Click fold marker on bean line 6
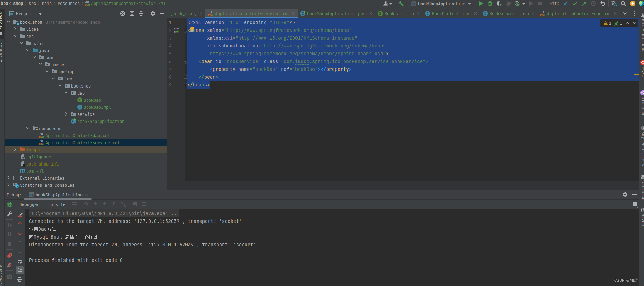 pos(185,61)
